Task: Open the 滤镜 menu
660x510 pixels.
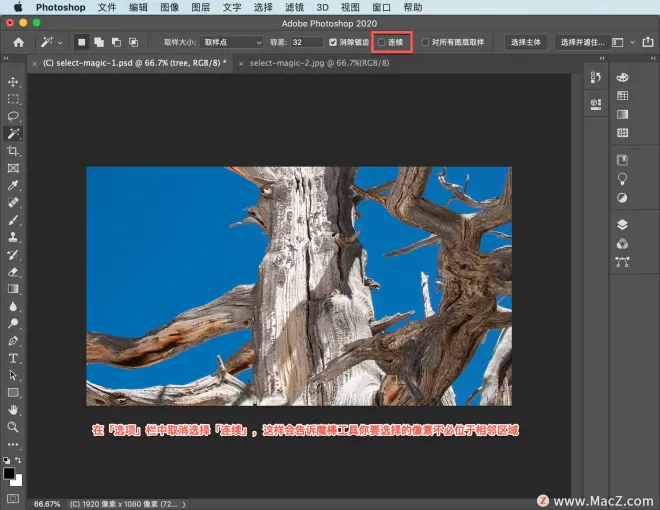Action: pos(295,8)
